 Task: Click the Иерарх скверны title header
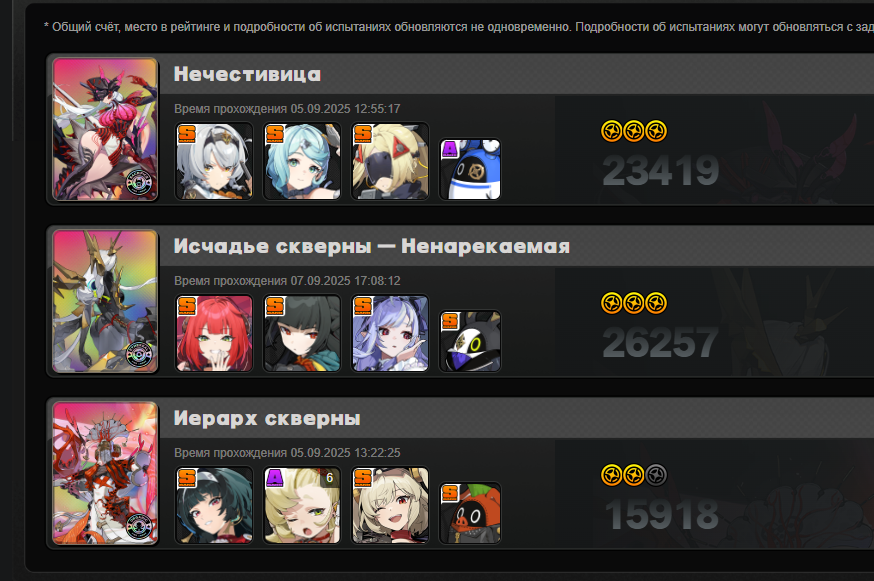click(x=267, y=418)
